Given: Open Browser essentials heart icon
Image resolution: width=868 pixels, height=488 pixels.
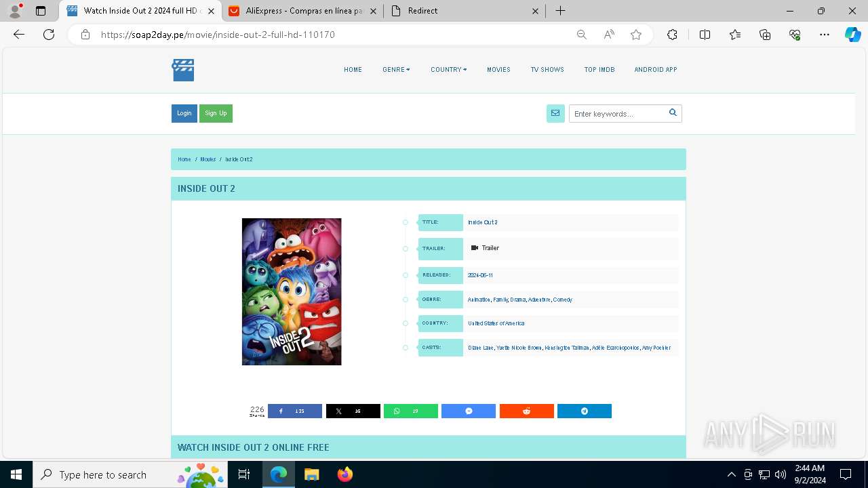Looking at the screenshot, I should pos(795,35).
